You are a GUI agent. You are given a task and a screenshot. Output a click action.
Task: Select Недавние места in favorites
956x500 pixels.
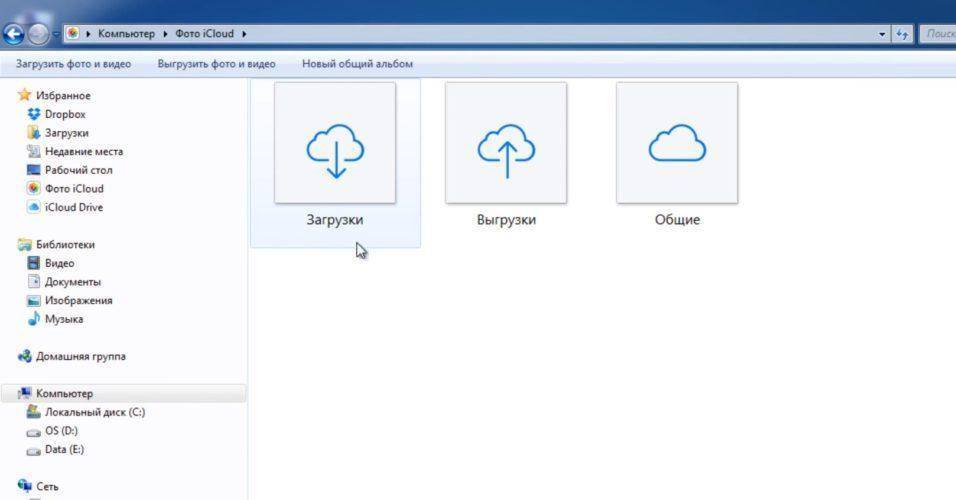pos(83,151)
